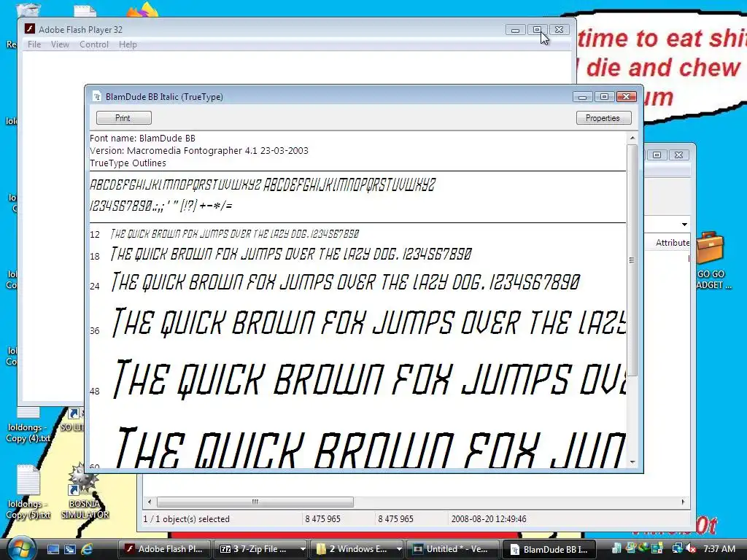Switch to Windows Explorer taskbar group
The height and width of the screenshot is (560, 747).
point(352,549)
